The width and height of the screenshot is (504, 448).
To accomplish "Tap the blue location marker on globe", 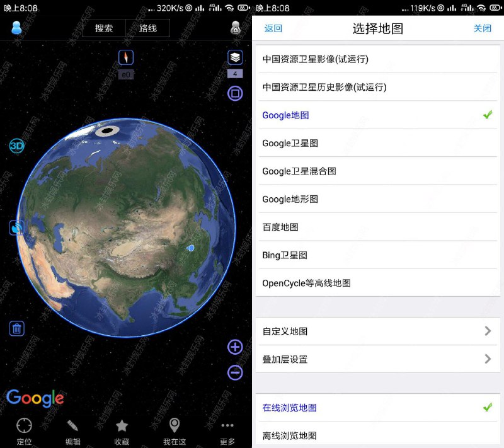I will 191,248.
